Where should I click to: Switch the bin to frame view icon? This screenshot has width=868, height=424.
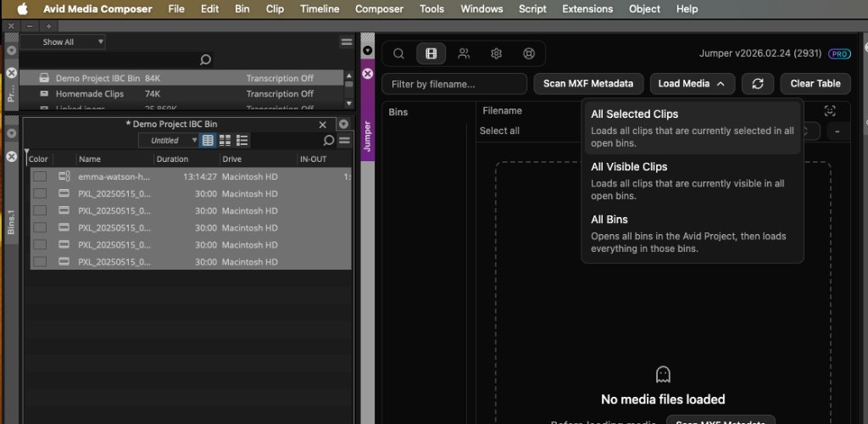(x=225, y=141)
